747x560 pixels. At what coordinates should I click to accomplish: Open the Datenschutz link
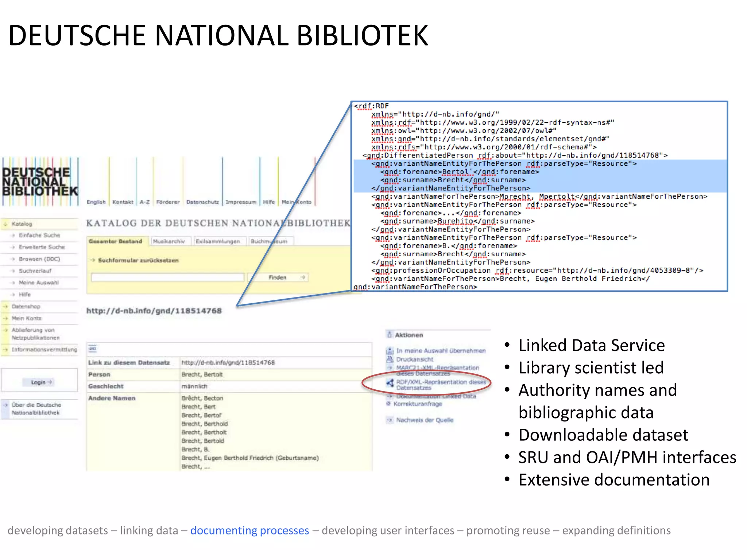(x=202, y=202)
